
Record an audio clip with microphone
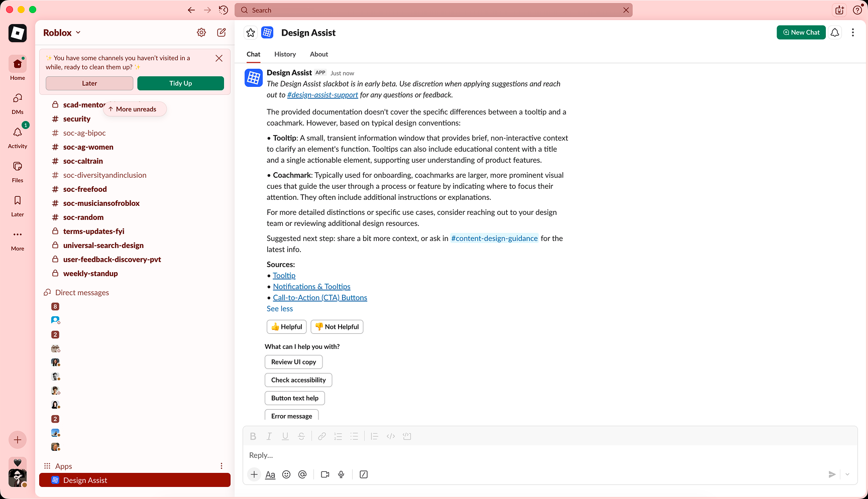(341, 474)
